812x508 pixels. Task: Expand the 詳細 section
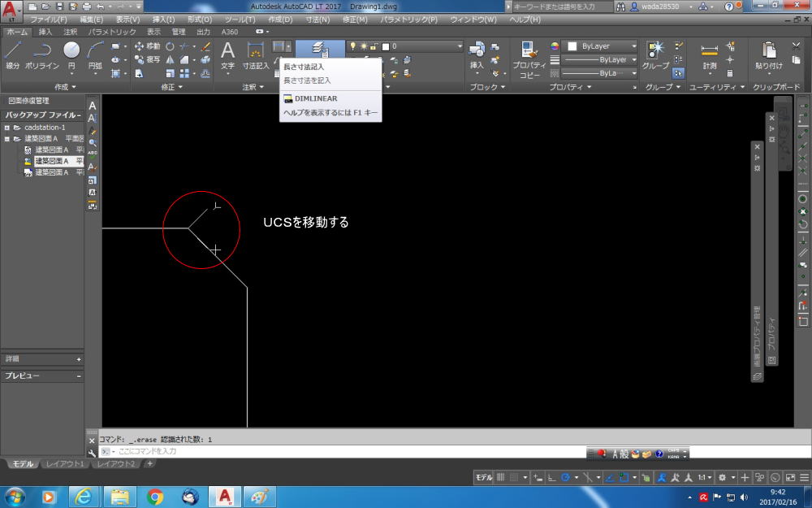click(x=79, y=358)
